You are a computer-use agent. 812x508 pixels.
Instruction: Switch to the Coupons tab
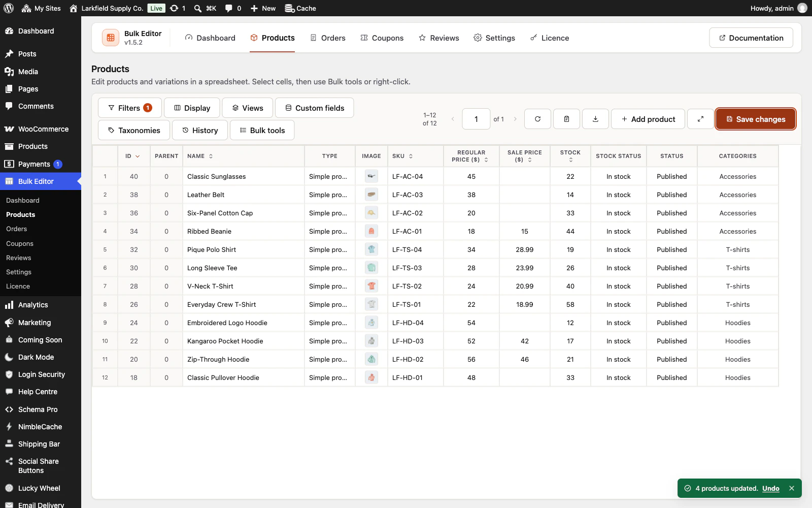coord(382,38)
